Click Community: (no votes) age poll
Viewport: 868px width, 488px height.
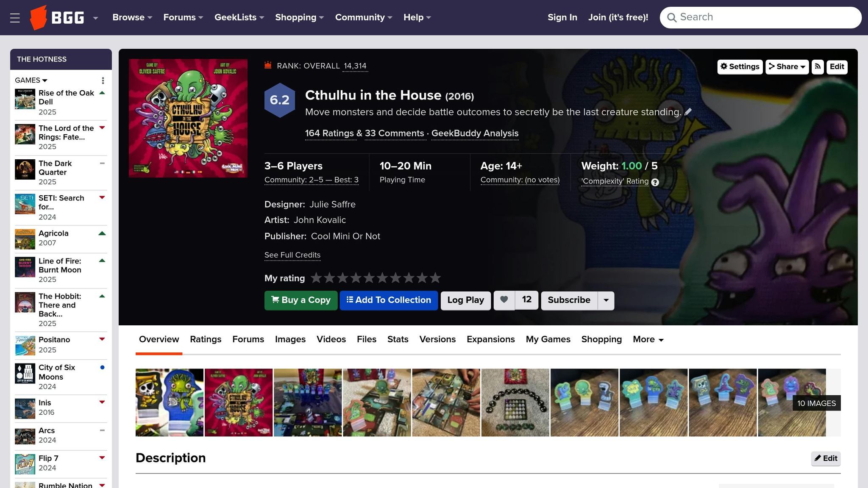click(x=520, y=180)
